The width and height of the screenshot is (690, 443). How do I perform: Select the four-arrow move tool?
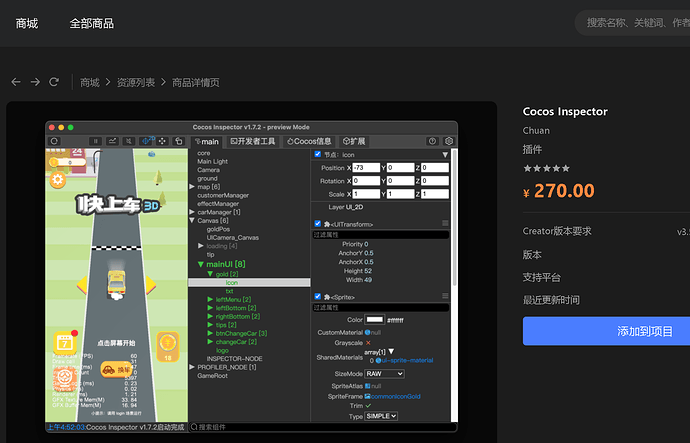coord(162,141)
